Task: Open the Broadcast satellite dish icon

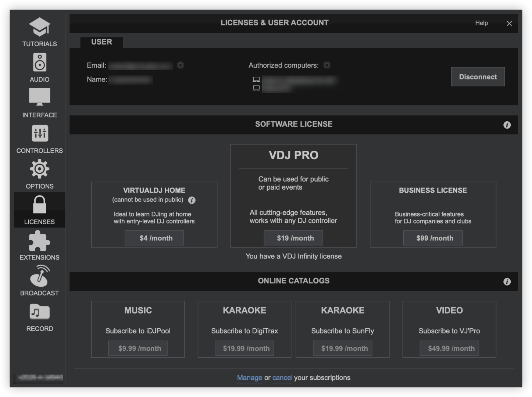Action: pos(39,276)
